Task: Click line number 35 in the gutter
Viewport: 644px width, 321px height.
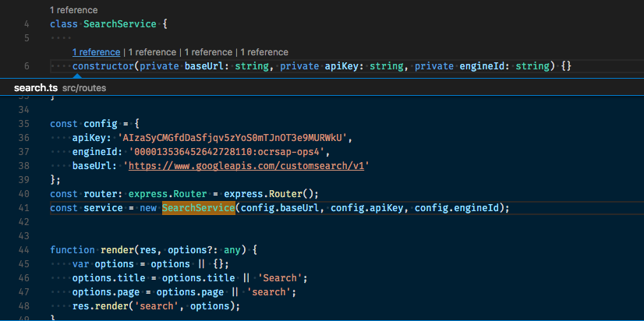Action: [23, 124]
